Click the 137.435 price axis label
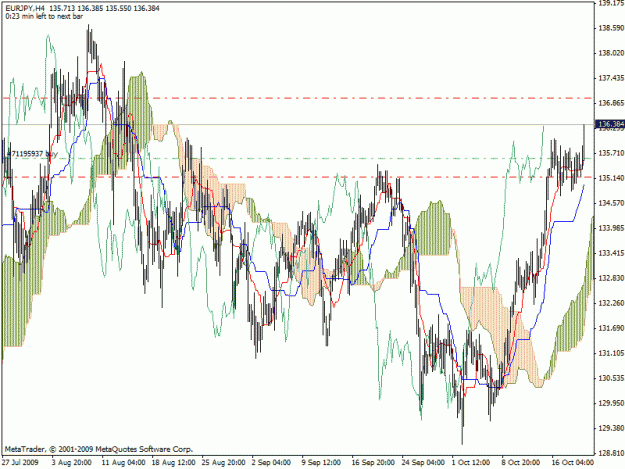Screen dimensions: 625x469 [611, 78]
